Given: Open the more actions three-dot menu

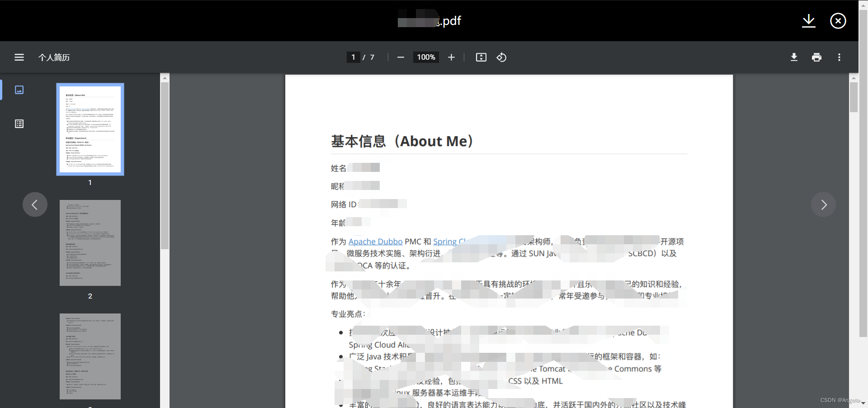Looking at the screenshot, I should tap(839, 57).
